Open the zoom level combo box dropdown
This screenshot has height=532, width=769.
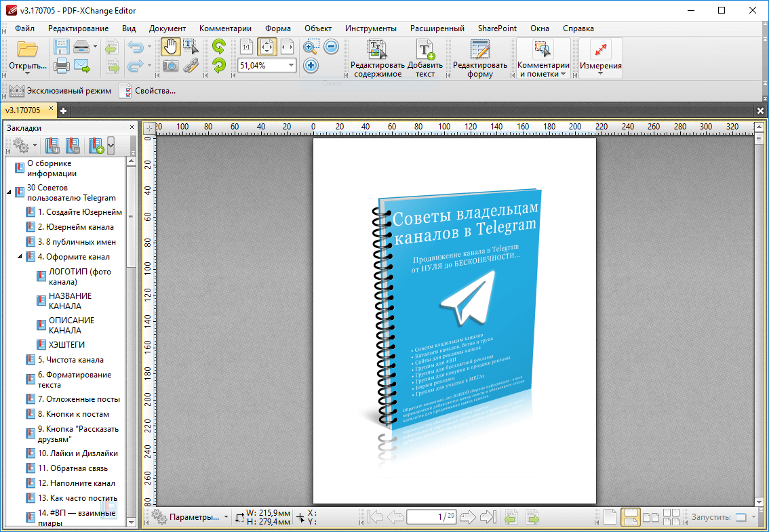(291, 65)
